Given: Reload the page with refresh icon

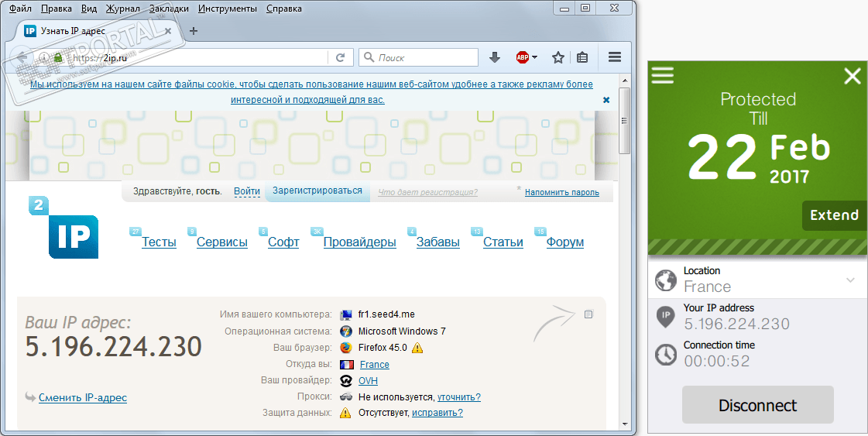Looking at the screenshot, I should (x=341, y=57).
